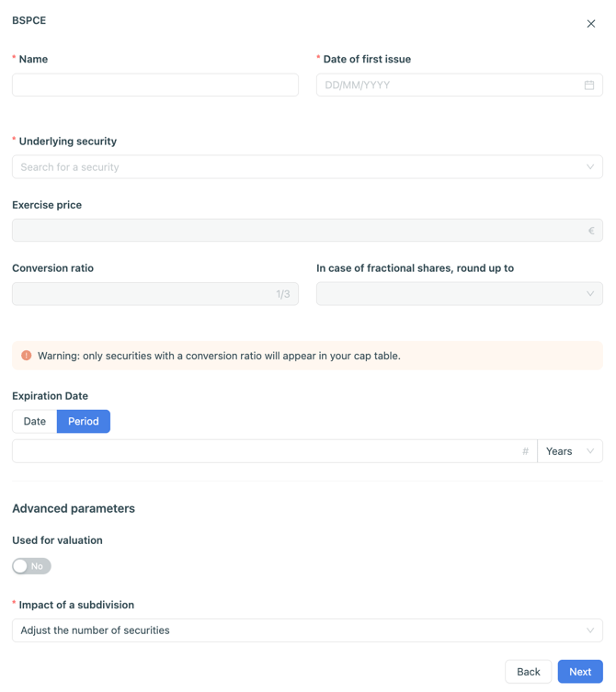Expand the fractional shares rounding dropdown
This screenshot has height=692, width=616.
coord(459,294)
